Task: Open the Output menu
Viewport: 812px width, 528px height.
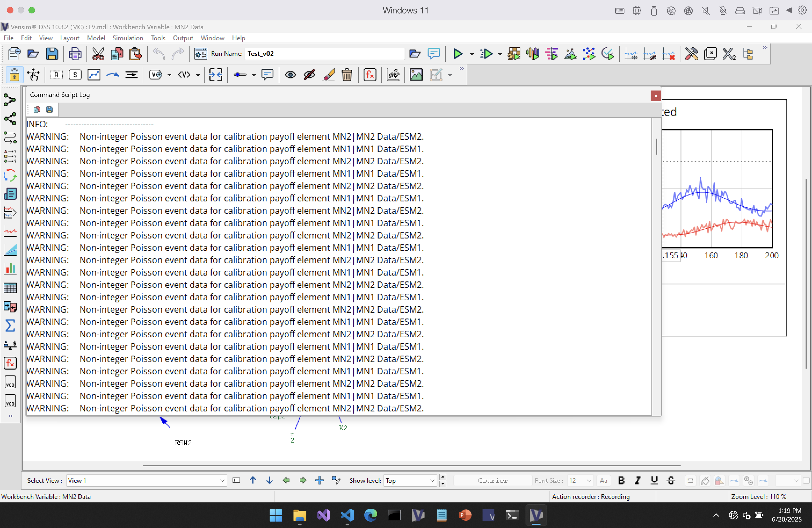Action: 183,38
